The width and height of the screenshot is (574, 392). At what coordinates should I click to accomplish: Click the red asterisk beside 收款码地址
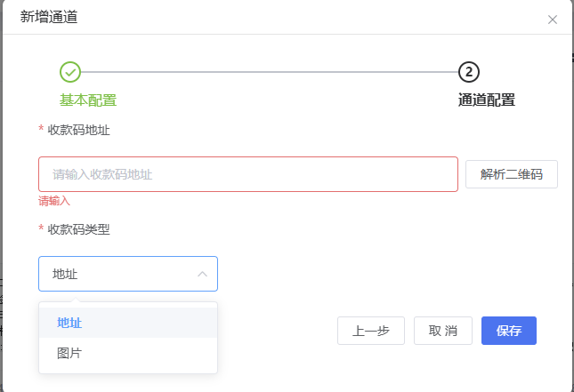point(41,130)
